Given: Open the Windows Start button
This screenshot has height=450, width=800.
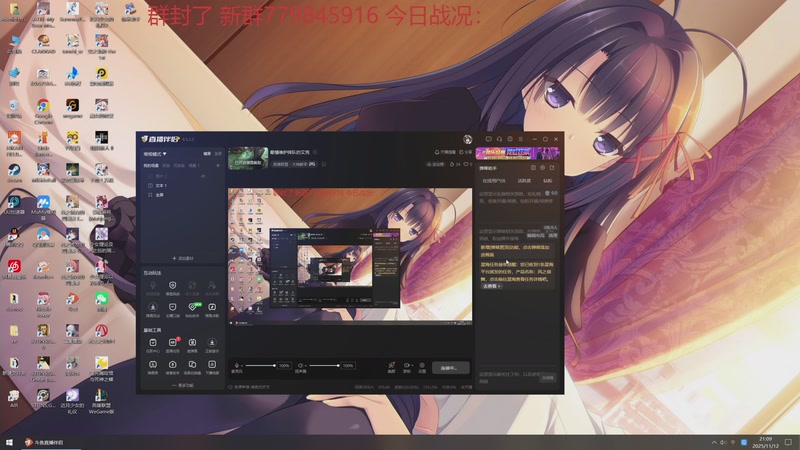Looking at the screenshot, I should (x=9, y=442).
